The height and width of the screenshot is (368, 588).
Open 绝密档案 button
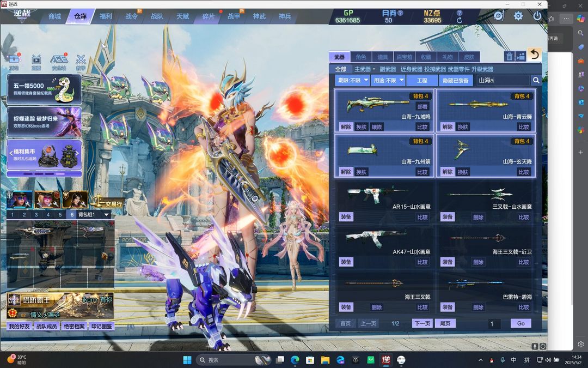74,327
